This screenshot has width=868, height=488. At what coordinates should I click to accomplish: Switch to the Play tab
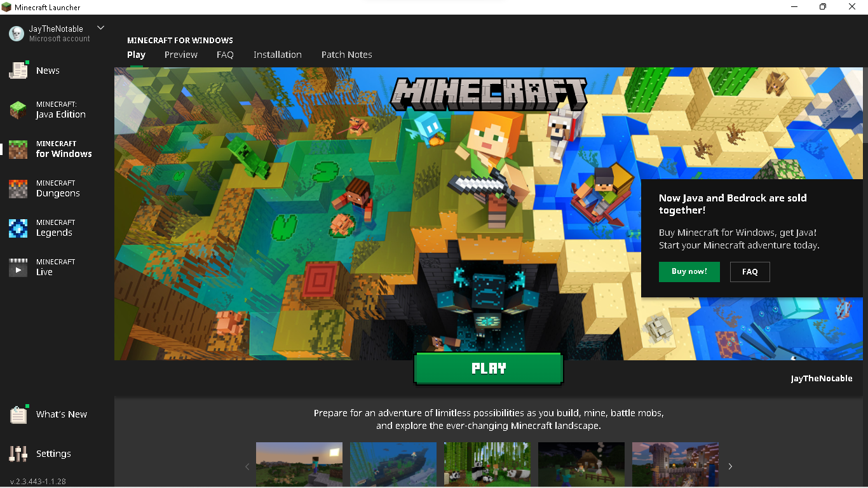point(136,55)
